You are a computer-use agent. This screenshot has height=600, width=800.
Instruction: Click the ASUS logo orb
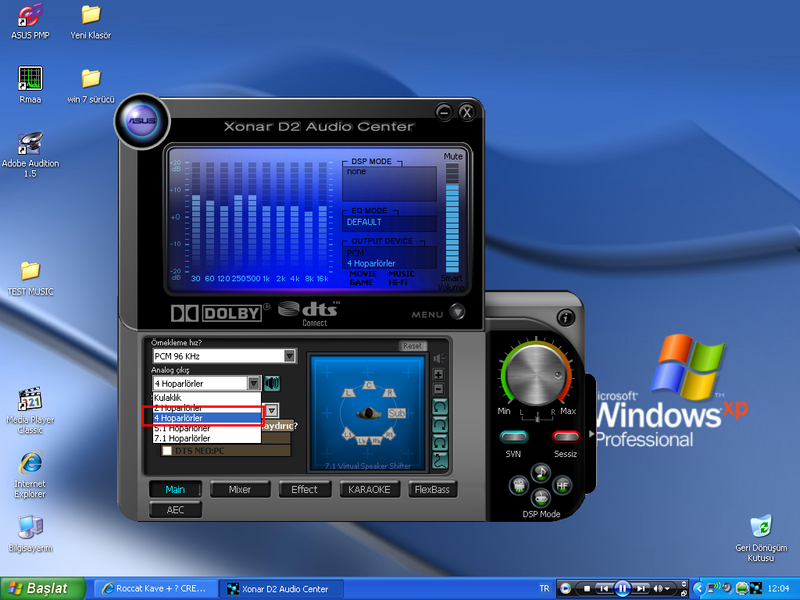pyautogui.click(x=141, y=121)
